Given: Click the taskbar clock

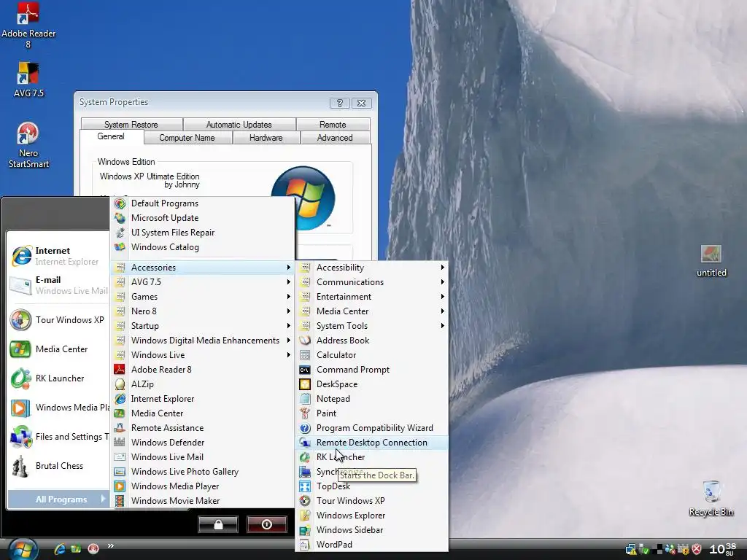Looking at the screenshot, I should 723,549.
